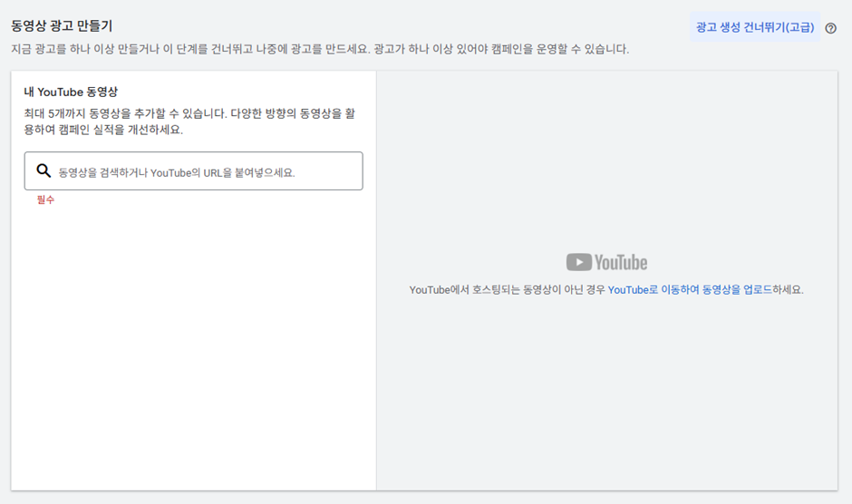Click the '동영상 광고 만들기' heading

(x=62, y=25)
